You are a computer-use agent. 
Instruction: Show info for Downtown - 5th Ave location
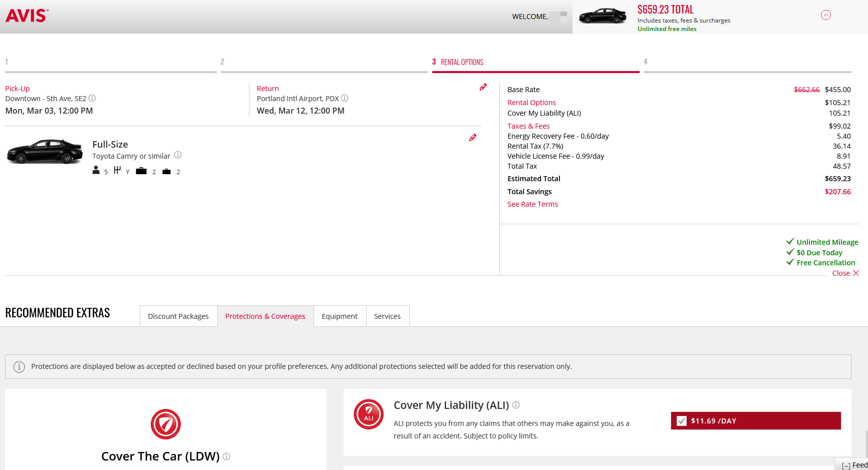pyautogui.click(x=92, y=99)
